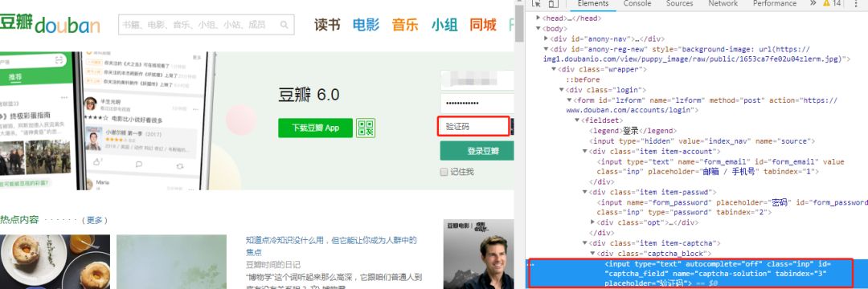
Task: Click the warning count icon showing 14
Action: 832,3
